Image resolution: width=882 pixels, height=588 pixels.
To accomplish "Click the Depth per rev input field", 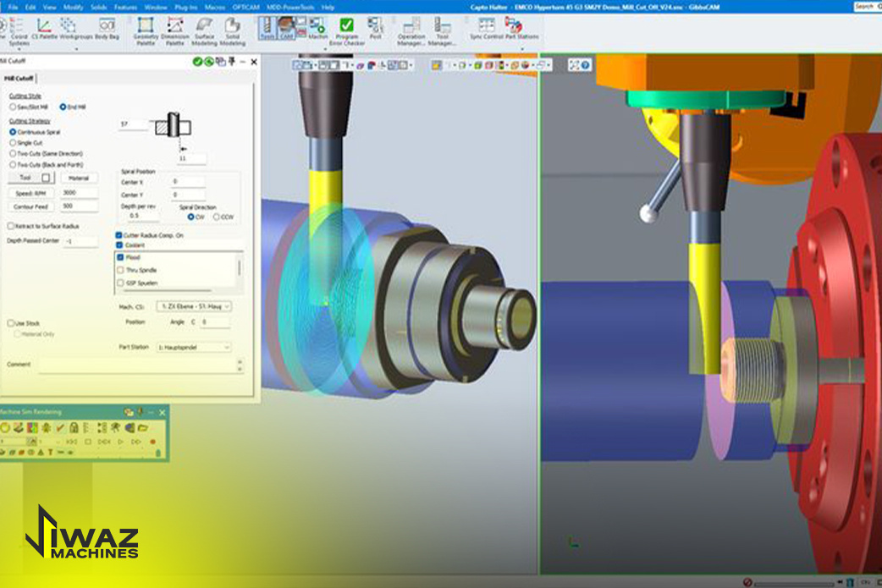I will tap(143, 216).
